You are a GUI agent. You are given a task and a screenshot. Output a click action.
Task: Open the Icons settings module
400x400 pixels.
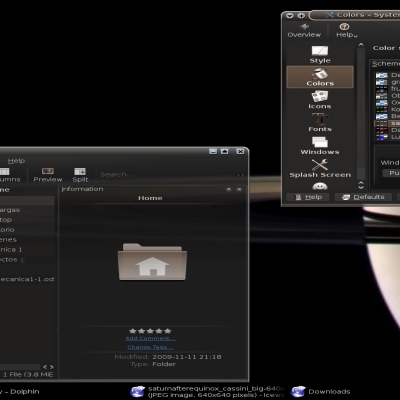(320, 100)
